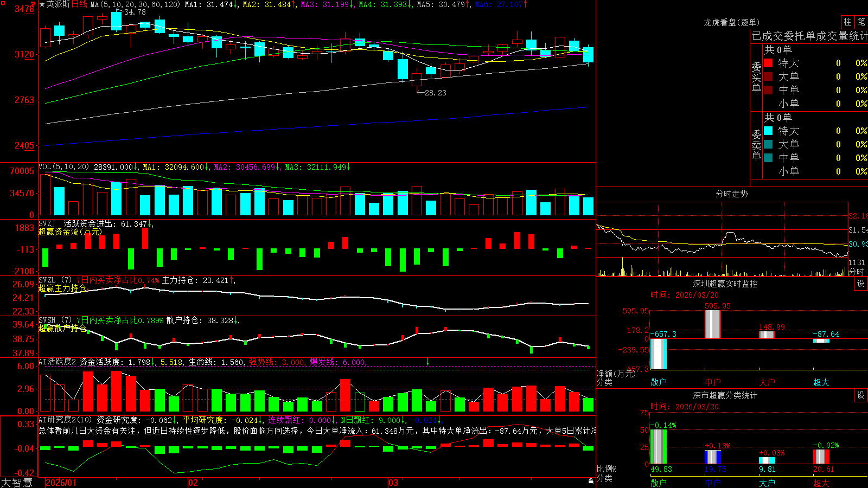This screenshot has height=488, width=868.
Task: Select the 深市超赢分类统计 panel title
Action: click(x=725, y=395)
